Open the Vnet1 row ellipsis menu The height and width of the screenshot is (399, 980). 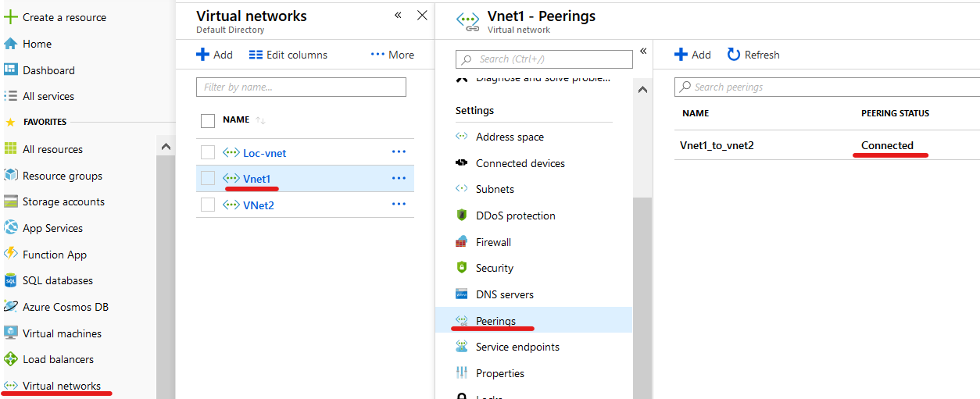point(399,178)
